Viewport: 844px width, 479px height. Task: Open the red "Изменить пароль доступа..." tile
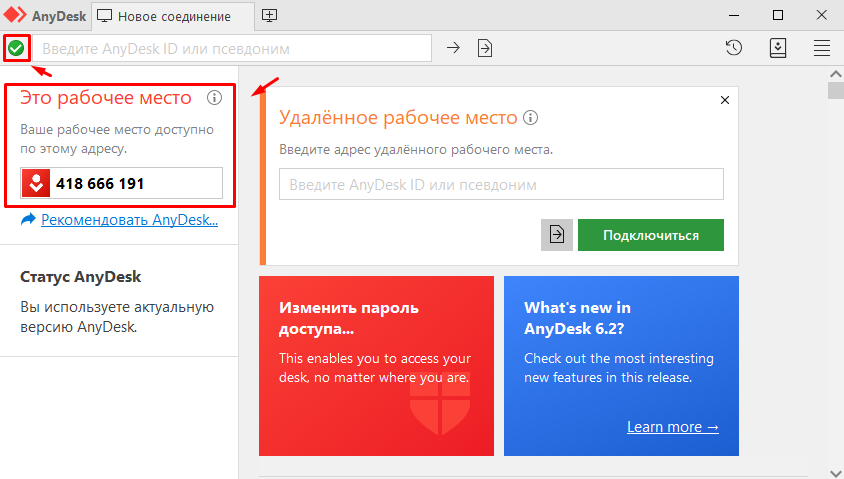tap(376, 366)
